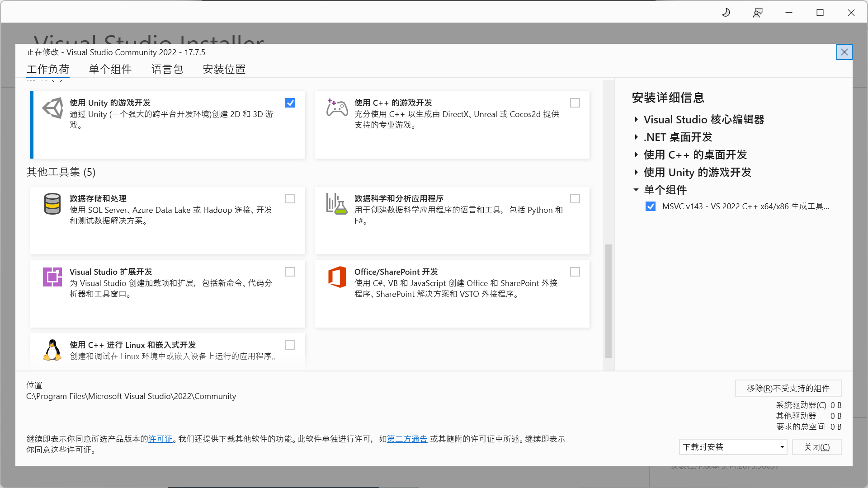Expand .NET 桌面开发 details

636,137
